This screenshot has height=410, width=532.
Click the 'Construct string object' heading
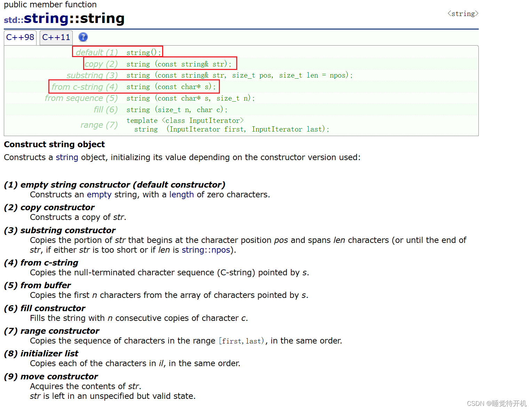[54, 144]
